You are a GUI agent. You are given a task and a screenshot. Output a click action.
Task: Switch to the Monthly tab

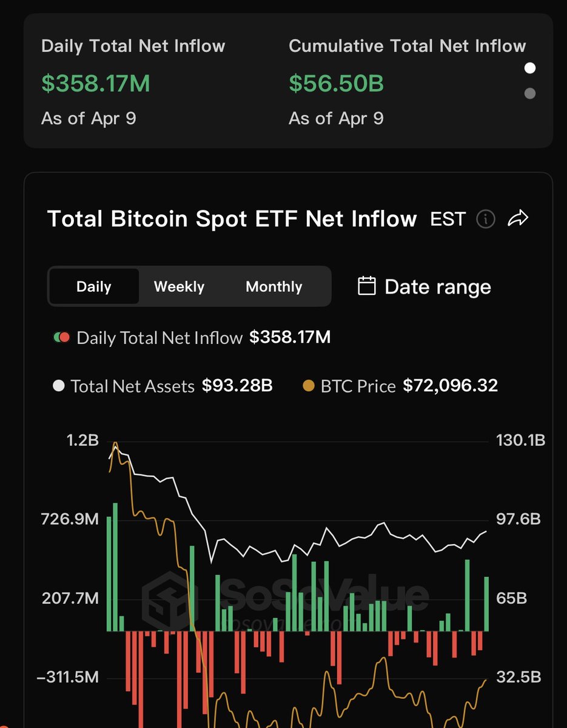pyautogui.click(x=273, y=286)
